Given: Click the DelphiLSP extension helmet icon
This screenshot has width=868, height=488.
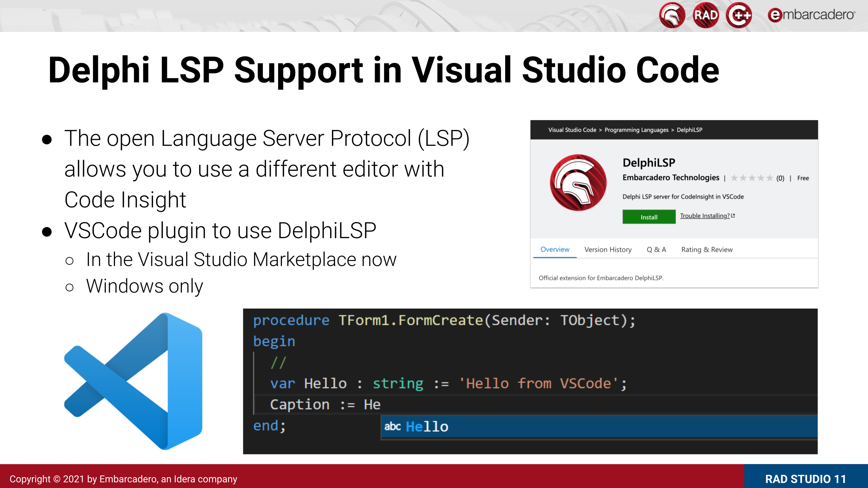Looking at the screenshot, I should tap(578, 183).
